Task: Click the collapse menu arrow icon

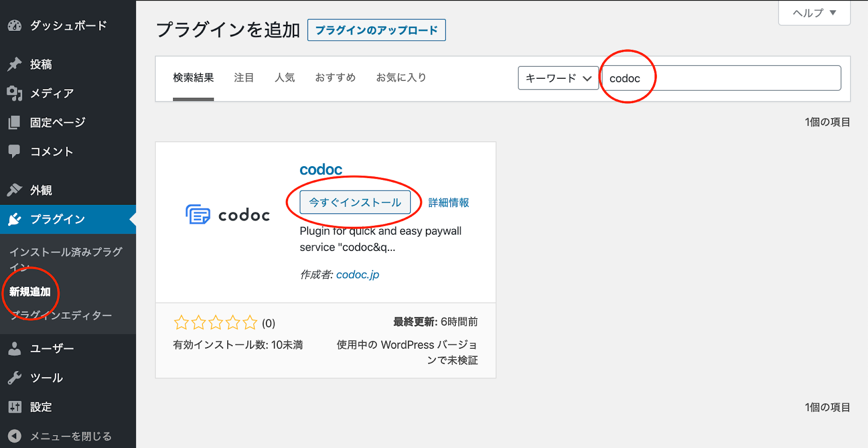Action: 15,436
